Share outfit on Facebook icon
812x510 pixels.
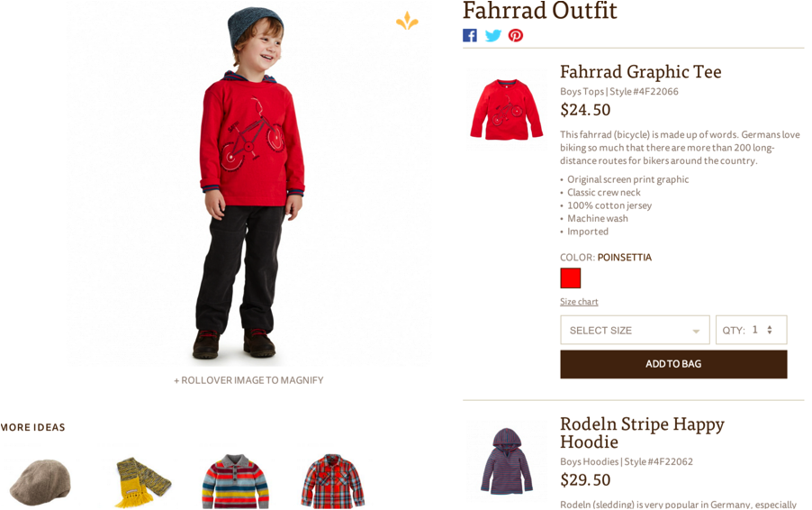[469, 35]
